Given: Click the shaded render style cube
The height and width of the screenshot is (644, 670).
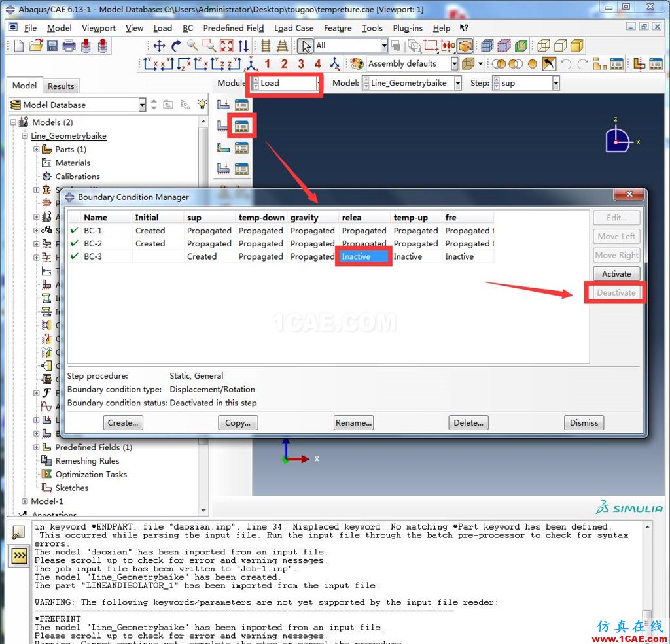Looking at the screenshot, I should (x=577, y=45).
